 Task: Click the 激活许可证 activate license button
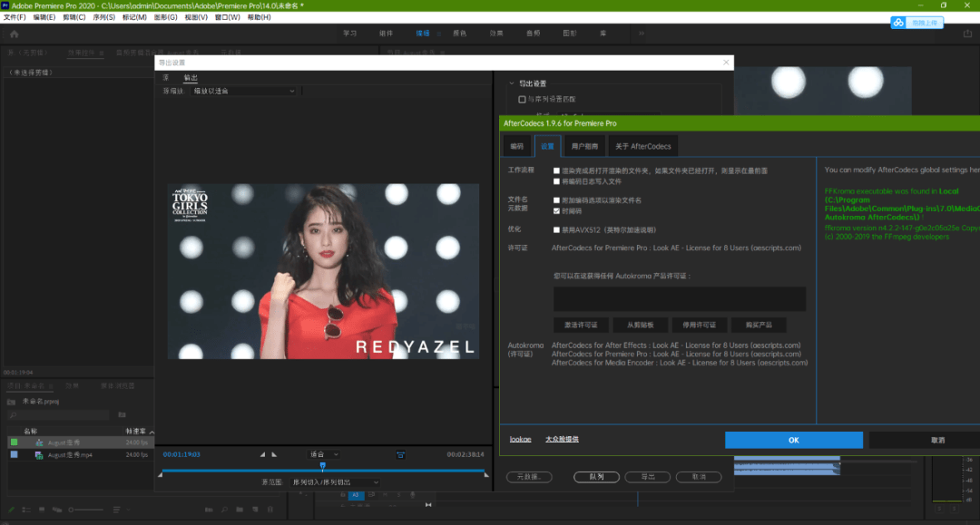point(581,325)
